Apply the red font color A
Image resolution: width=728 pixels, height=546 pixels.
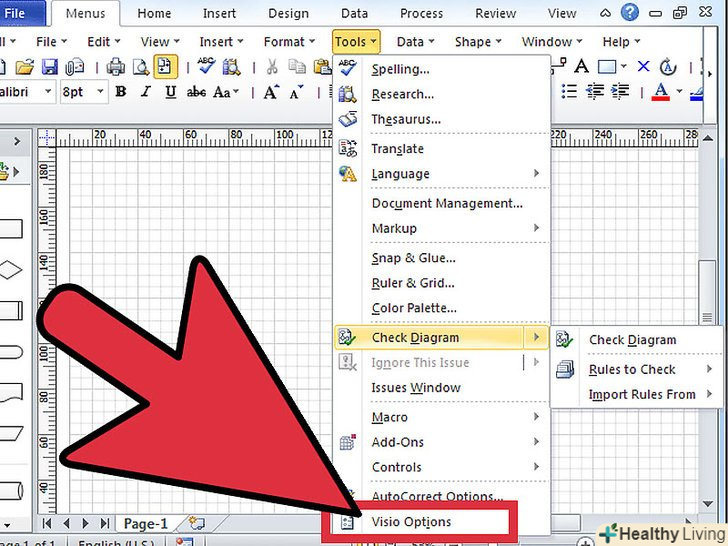[661, 91]
